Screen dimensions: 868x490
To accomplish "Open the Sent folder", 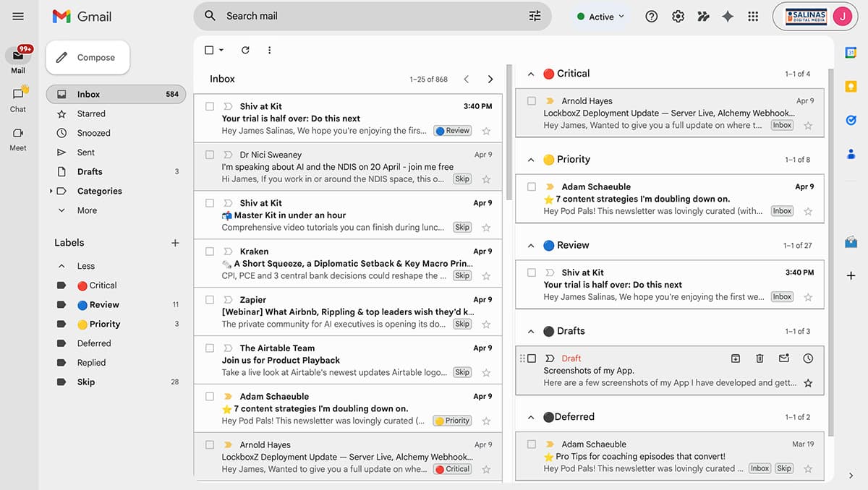I will 116,152.
